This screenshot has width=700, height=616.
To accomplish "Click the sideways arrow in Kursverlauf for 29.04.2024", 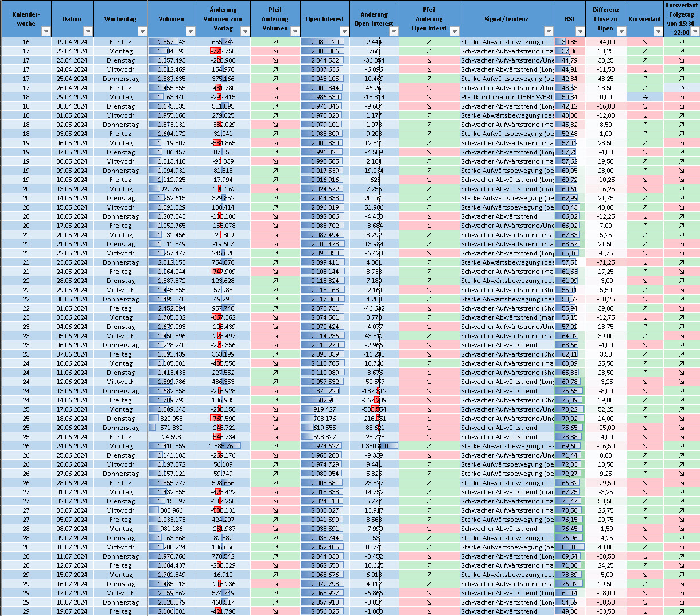I will point(645,97).
